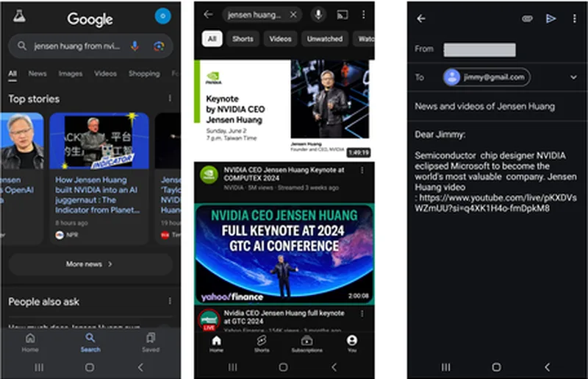Open Gmail compose more options menu
The width and height of the screenshot is (588, 379).
click(574, 18)
